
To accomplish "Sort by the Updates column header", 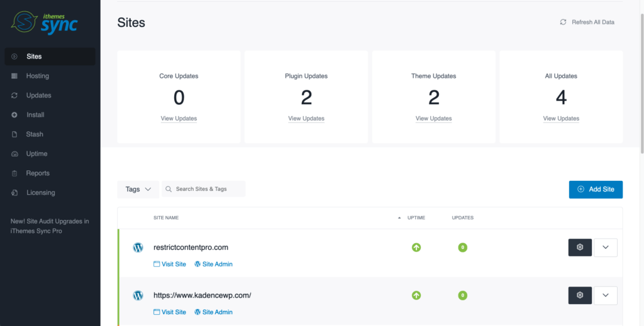I will click(x=463, y=218).
